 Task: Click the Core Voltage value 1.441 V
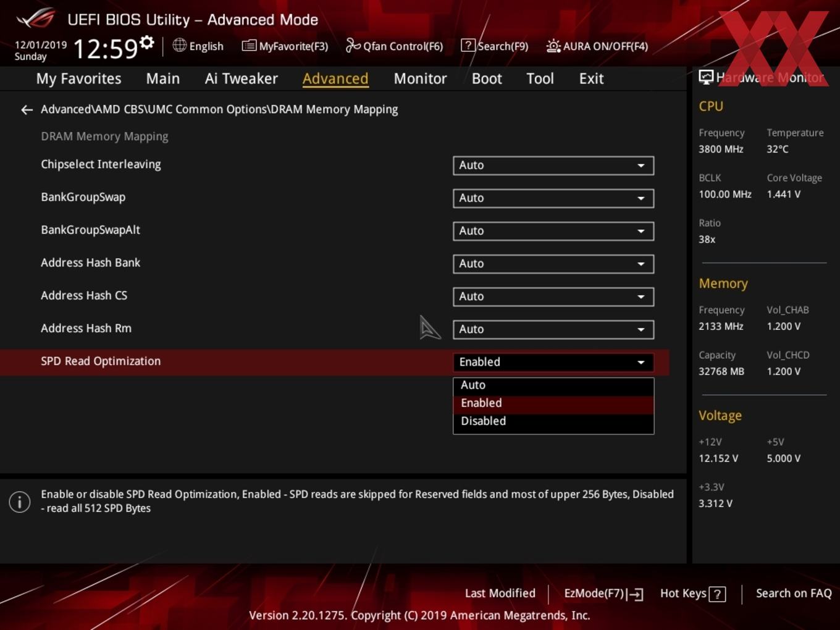[783, 194]
